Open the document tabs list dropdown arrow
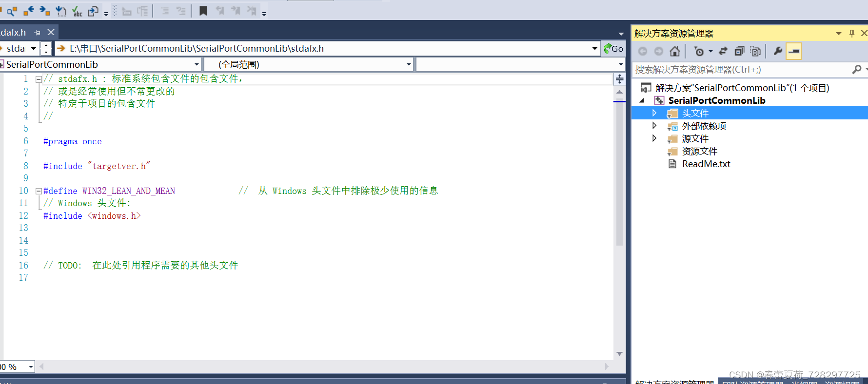Image resolution: width=868 pixels, height=384 pixels. click(621, 34)
